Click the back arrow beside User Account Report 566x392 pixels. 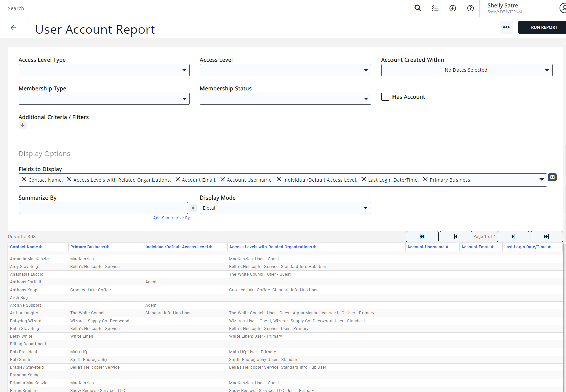click(13, 28)
